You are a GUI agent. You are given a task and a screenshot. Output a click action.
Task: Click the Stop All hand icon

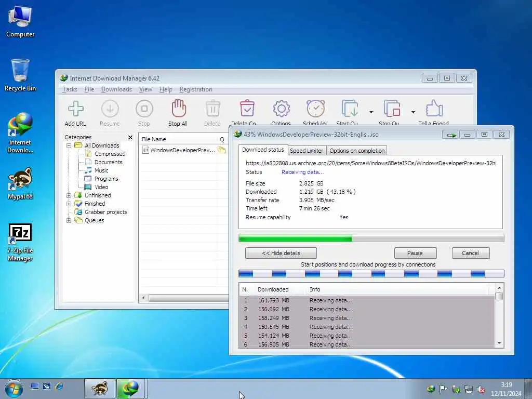pyautogui.click(x=178, y=113)
